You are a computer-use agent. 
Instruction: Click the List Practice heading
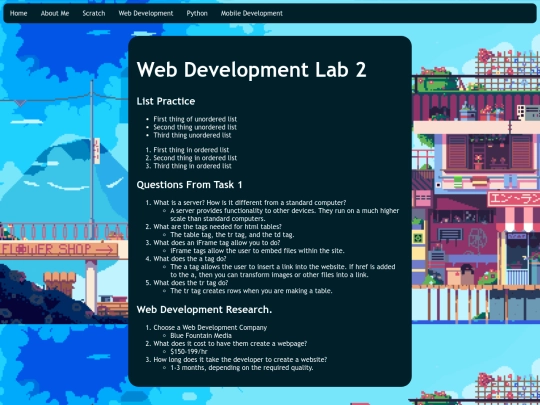(166, 101)
